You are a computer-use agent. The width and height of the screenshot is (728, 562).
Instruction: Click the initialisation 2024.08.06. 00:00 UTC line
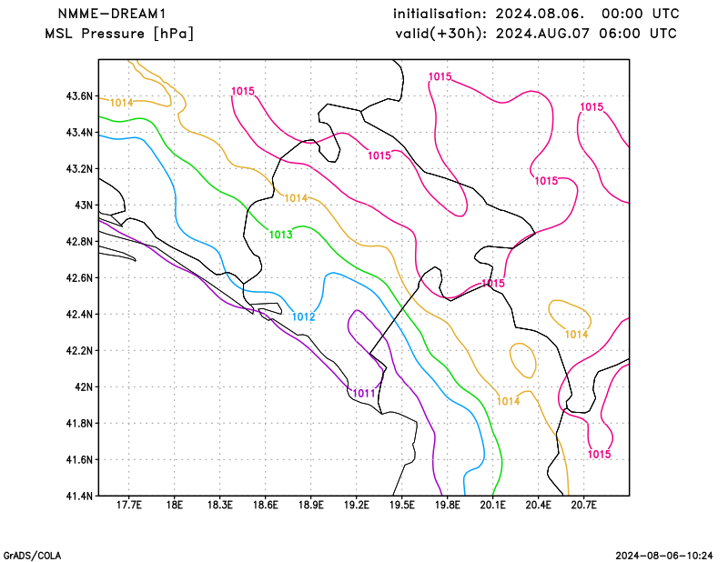536,14
